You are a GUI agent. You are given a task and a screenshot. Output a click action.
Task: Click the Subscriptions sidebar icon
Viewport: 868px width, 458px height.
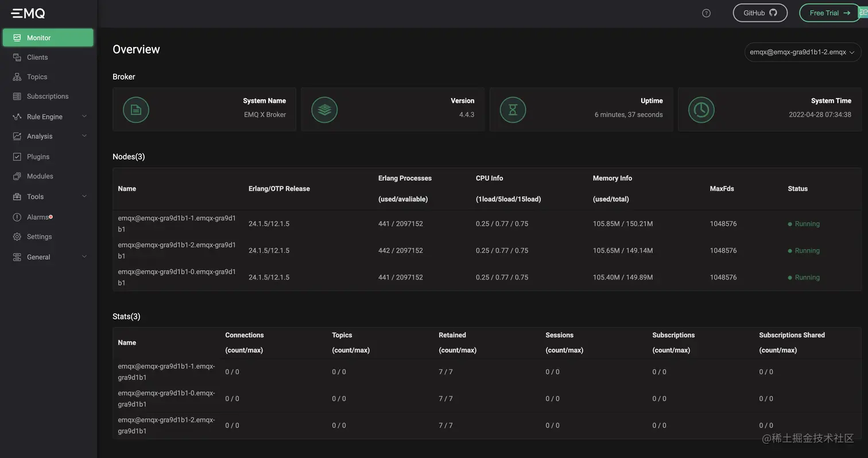coord(17,96)
